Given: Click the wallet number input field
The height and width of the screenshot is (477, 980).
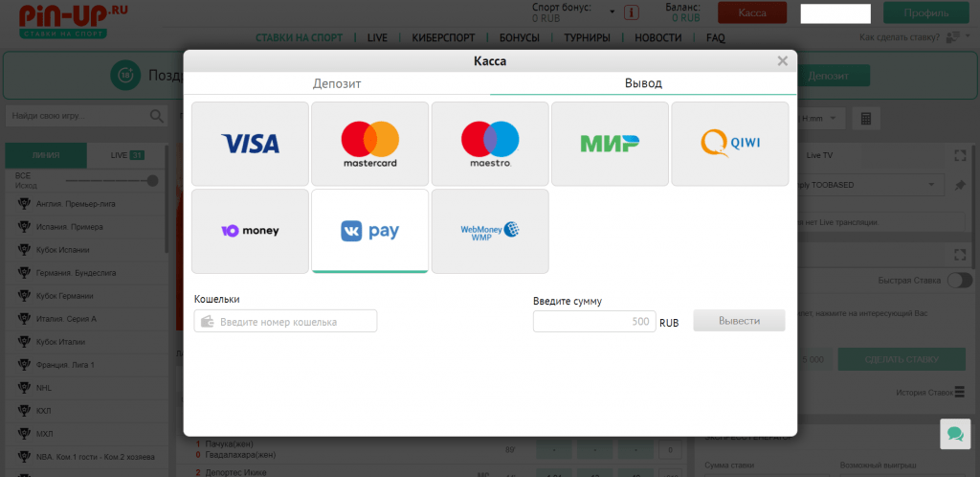Looking at the screenshot, I should coord(285,321).
